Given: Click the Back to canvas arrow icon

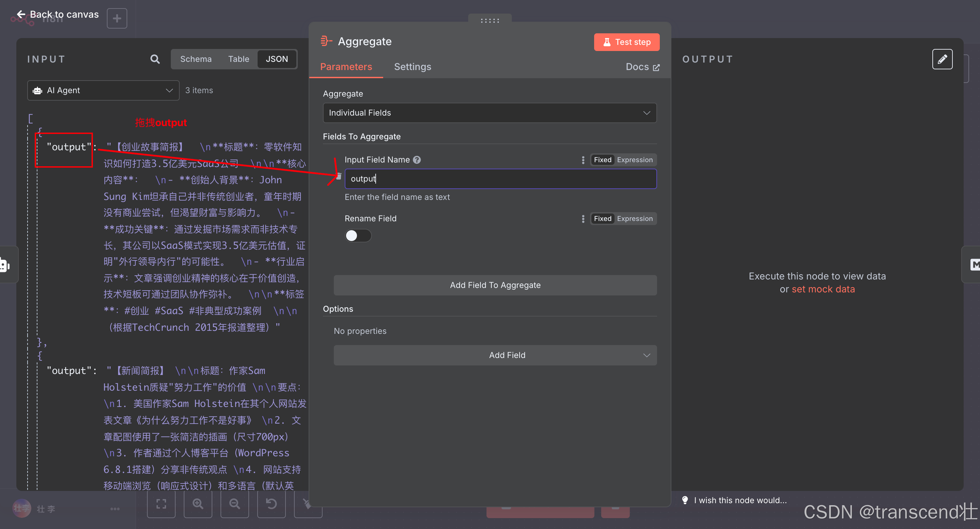Looking at the screenshot, I should [21, 14].
